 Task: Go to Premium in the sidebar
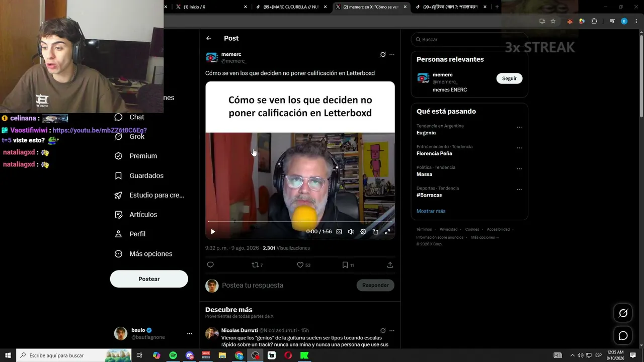136,156
